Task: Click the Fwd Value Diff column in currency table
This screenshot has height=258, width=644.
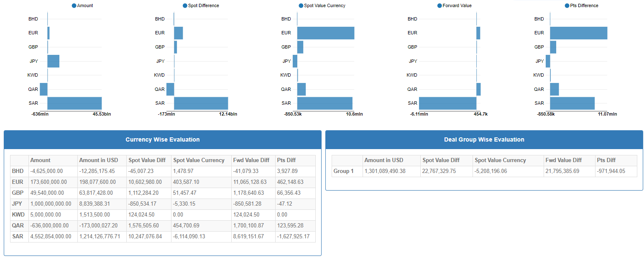Action: [x=251, y=160]
